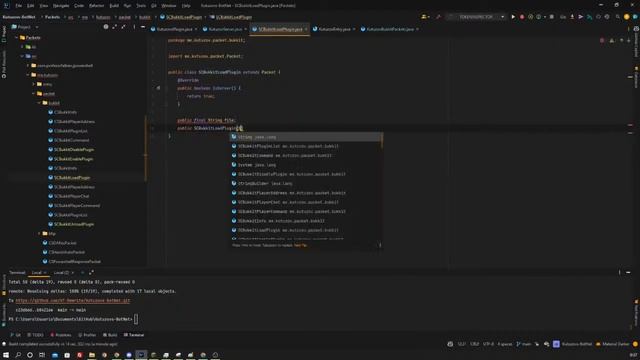Click the locate target icon in Project panel
This screenshot has height=360, width=640.
tap(106, 27)
